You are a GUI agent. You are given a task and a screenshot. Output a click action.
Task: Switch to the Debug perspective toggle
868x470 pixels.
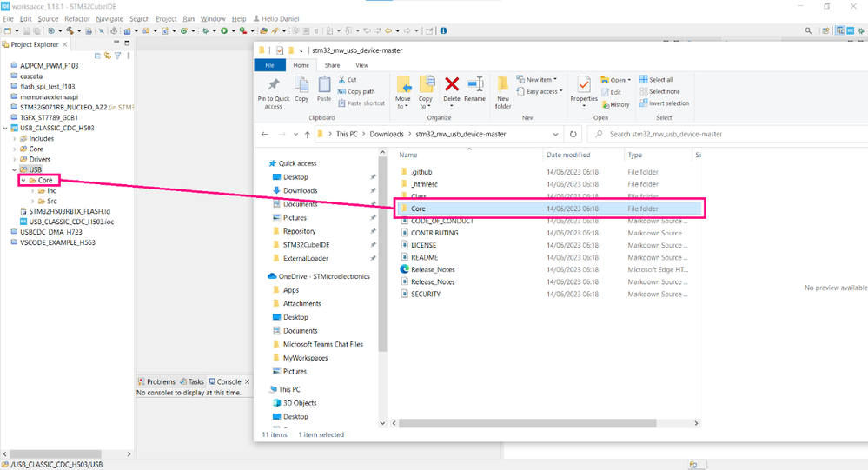(x=861, y=30)
